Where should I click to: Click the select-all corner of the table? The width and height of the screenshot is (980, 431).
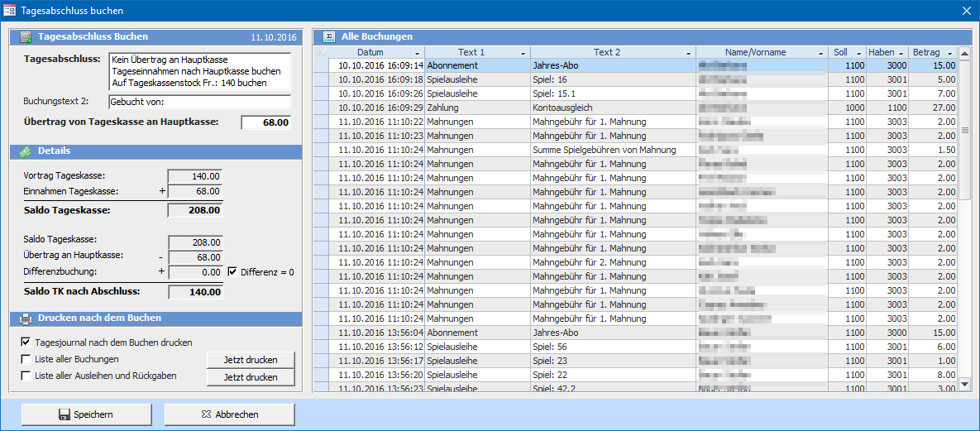[322, 52]
